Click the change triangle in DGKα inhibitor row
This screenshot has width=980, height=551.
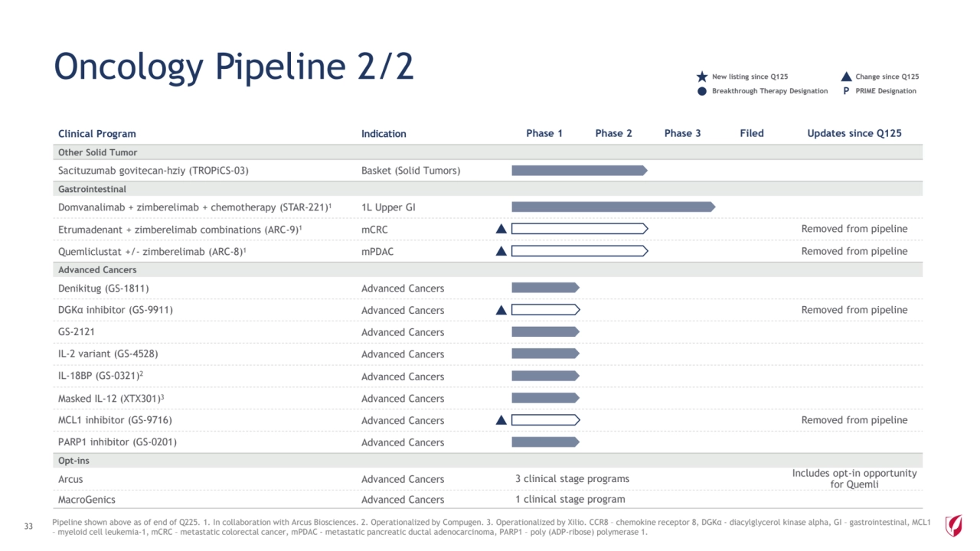501,309
